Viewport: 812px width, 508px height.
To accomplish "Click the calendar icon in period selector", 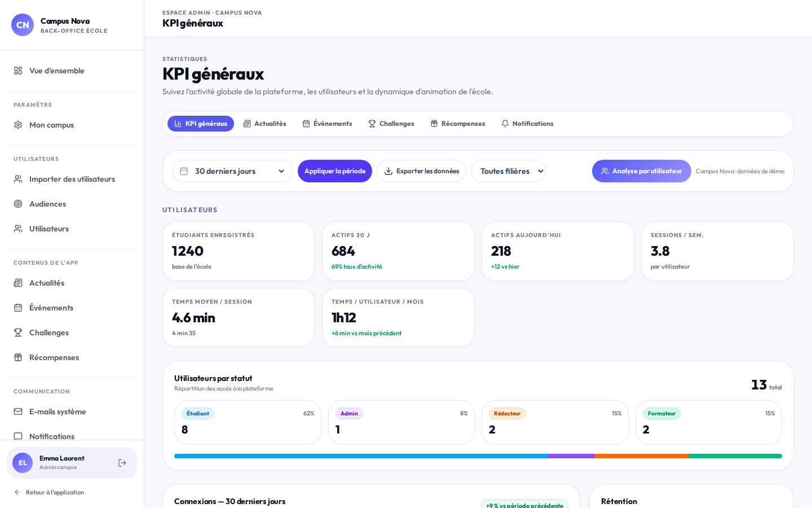I will tap(184, 171).
